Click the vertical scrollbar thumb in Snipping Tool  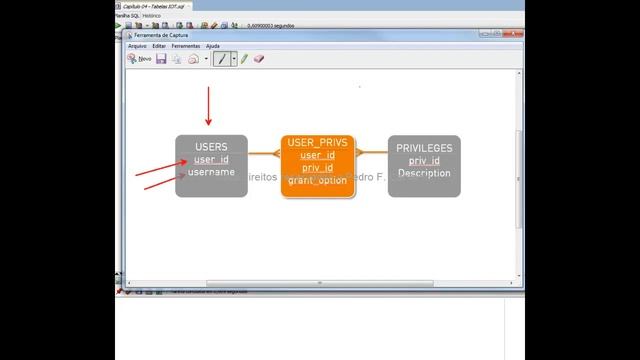[x=519, y=179]
